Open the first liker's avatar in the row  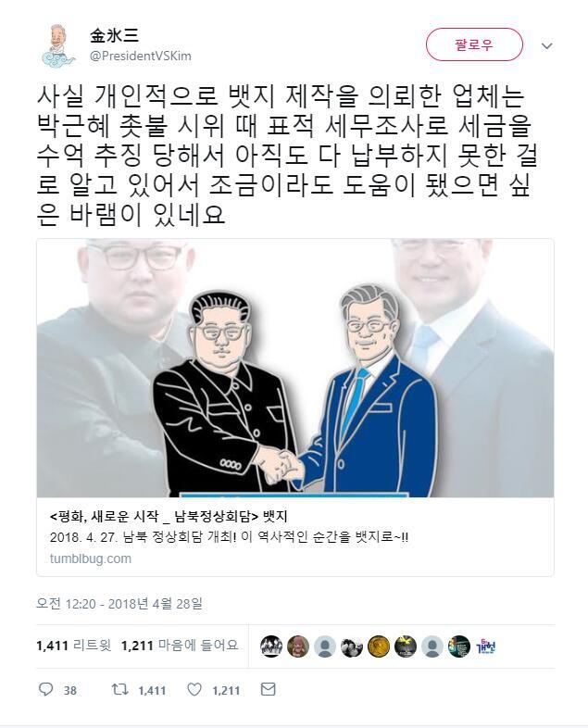[x=271, y=646]
